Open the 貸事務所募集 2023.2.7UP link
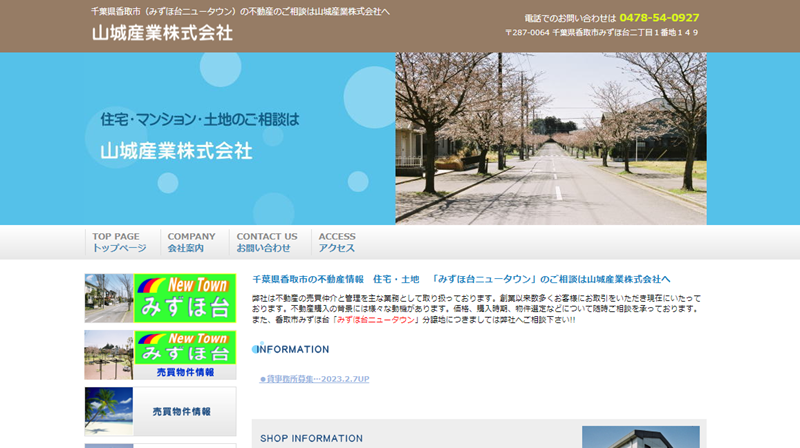Image resolution: width=800 pixels, height=448 pixels. pos(314,379)
